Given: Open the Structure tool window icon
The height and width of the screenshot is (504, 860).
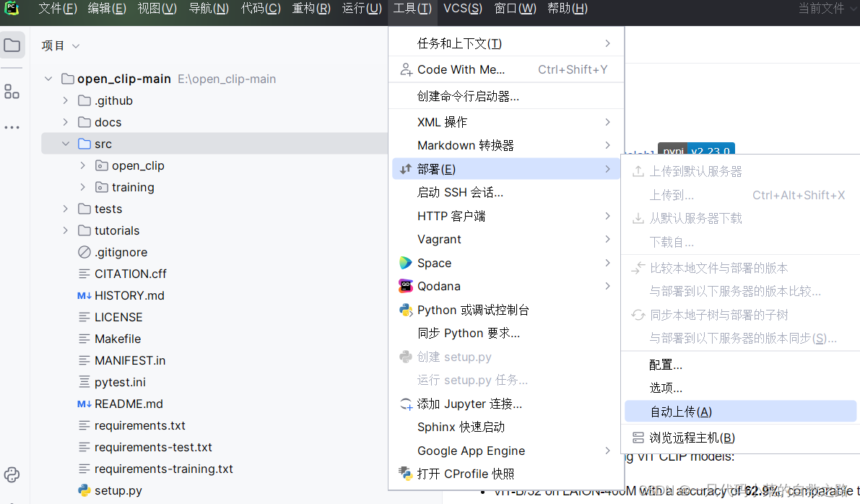Looking at the screenshot, I should (x=12, y=92).
